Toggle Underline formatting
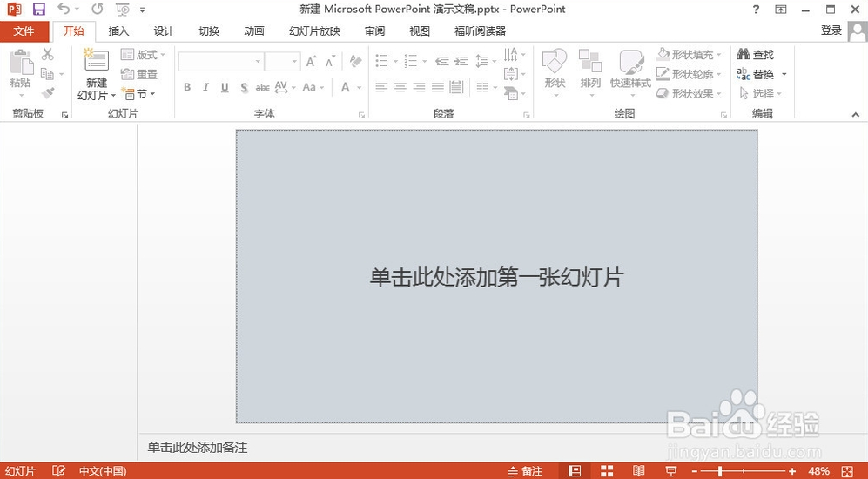868x479 pixels. pos(225,87)
